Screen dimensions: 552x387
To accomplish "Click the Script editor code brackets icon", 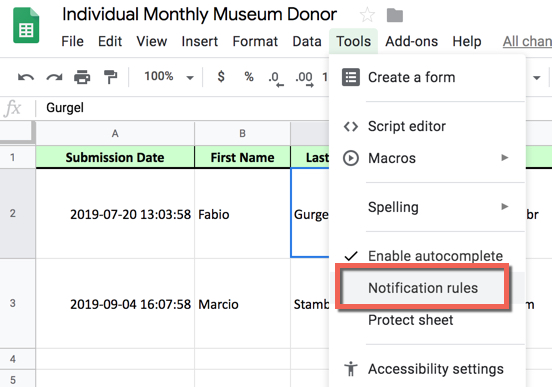I will [351, 126].
